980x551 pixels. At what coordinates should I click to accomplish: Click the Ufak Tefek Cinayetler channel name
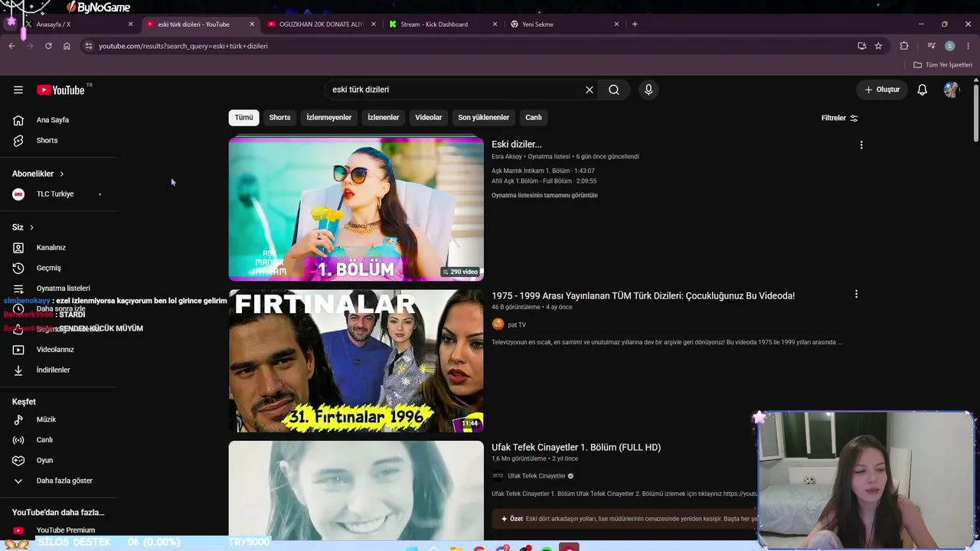[537, 476]
